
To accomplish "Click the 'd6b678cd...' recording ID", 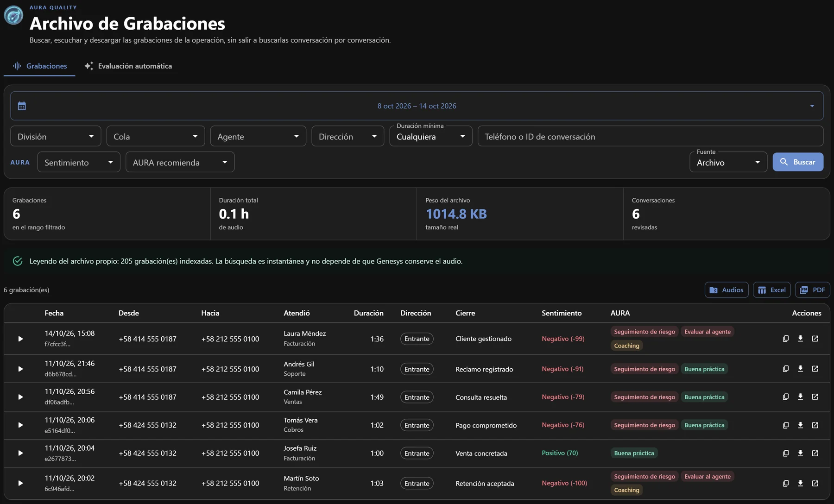I will [61, 374].
